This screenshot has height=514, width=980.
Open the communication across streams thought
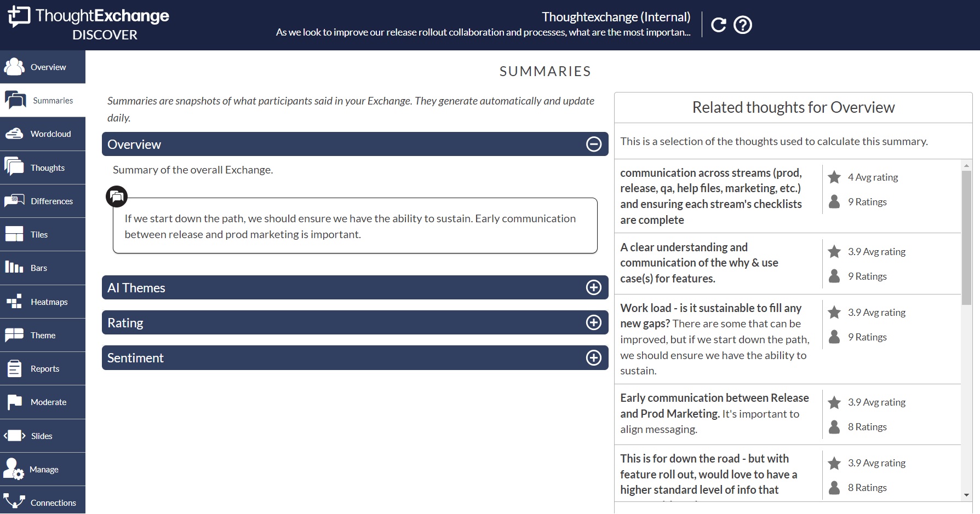pyautogui.click(x=711, y=196)
